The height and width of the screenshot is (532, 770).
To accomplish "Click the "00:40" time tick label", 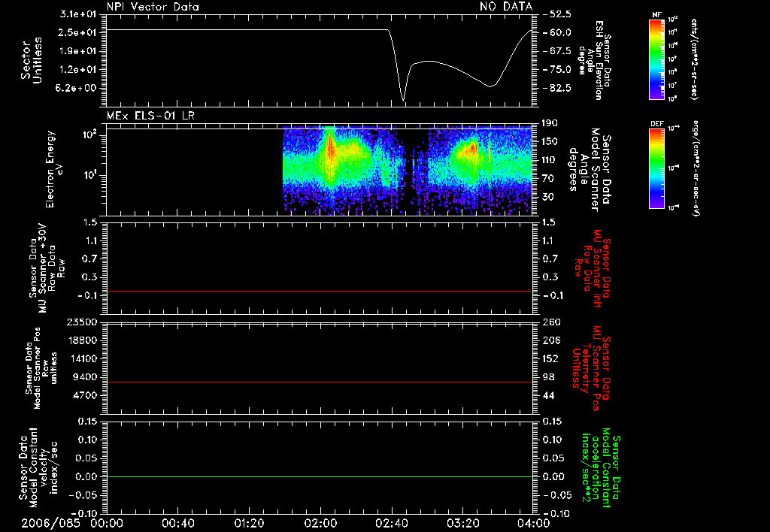I will tap(177, 523).
